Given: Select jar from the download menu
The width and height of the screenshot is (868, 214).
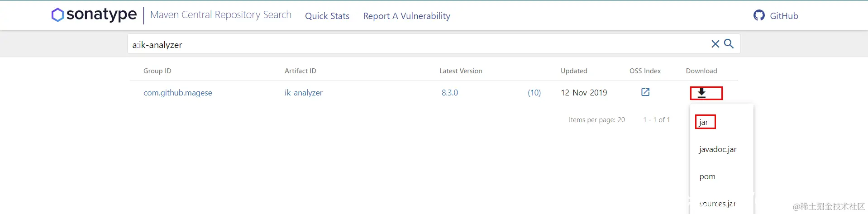Looking at the screenshot, I should (703, 122).
